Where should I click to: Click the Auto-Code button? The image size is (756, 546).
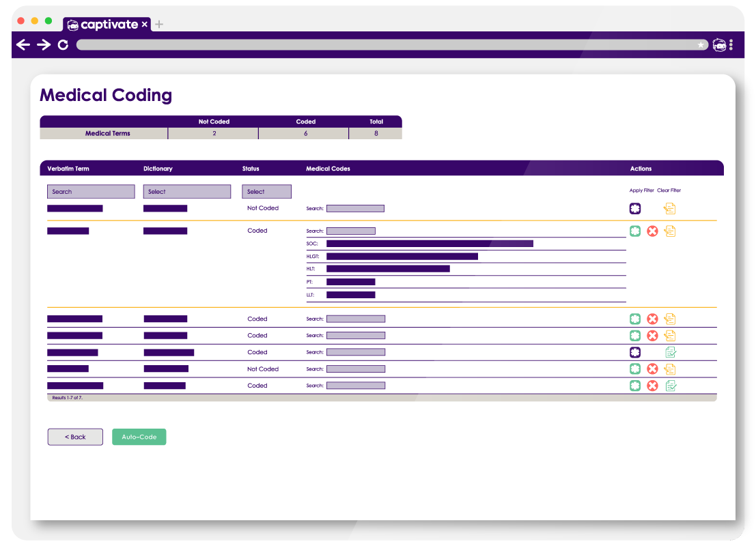(139, 437)
